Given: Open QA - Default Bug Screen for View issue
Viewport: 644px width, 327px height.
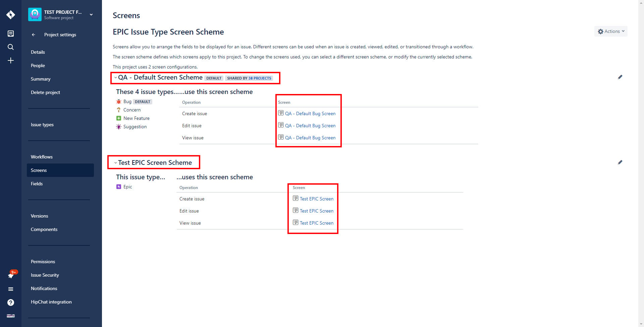Looking at the screenshot, I should (x=310, y=138).
